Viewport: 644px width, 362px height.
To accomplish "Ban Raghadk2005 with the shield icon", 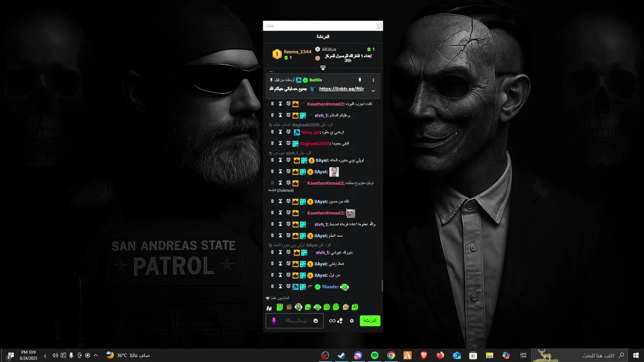I will pyautogui.click(x=288, y=143).
